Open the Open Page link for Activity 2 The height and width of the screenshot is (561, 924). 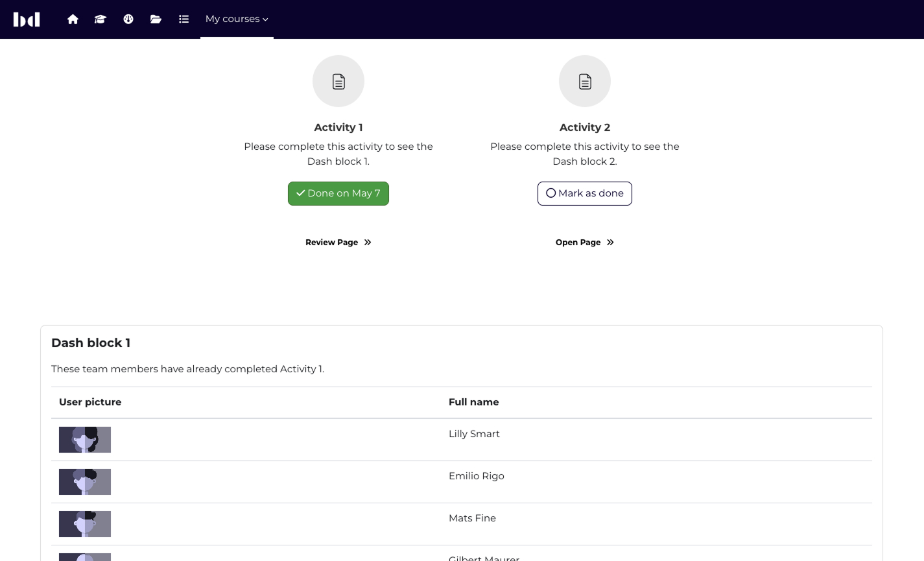tap(584, 243)
